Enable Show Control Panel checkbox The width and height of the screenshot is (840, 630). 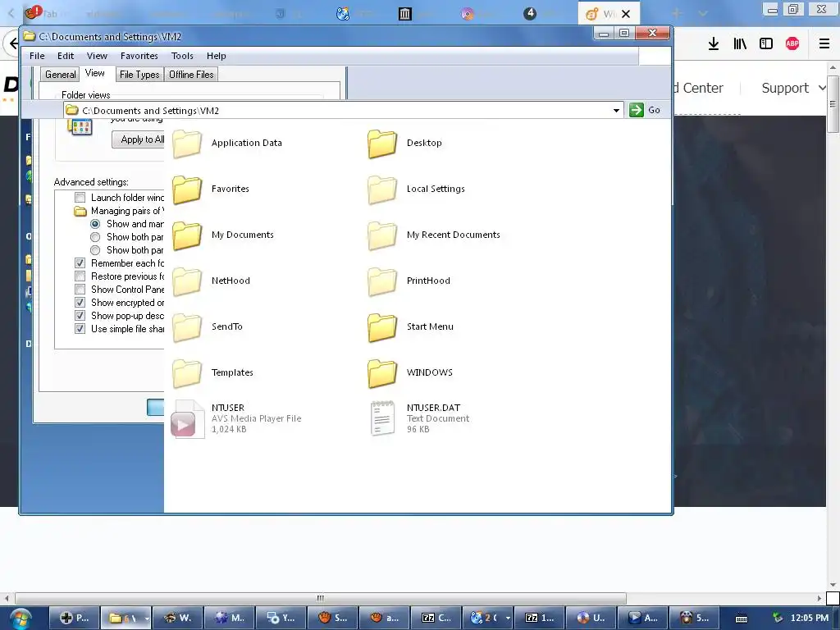click(x=80, y=290)
